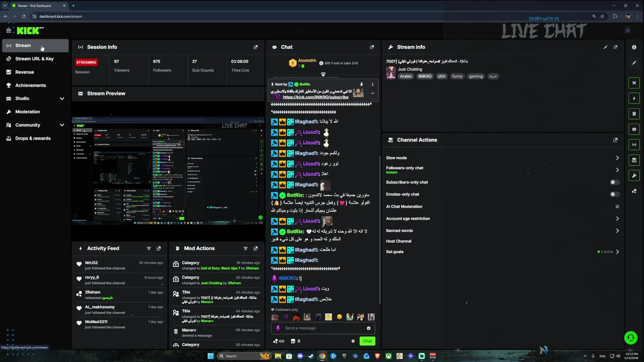Click the Arabic tag in Stream info

tap(406, 76)
